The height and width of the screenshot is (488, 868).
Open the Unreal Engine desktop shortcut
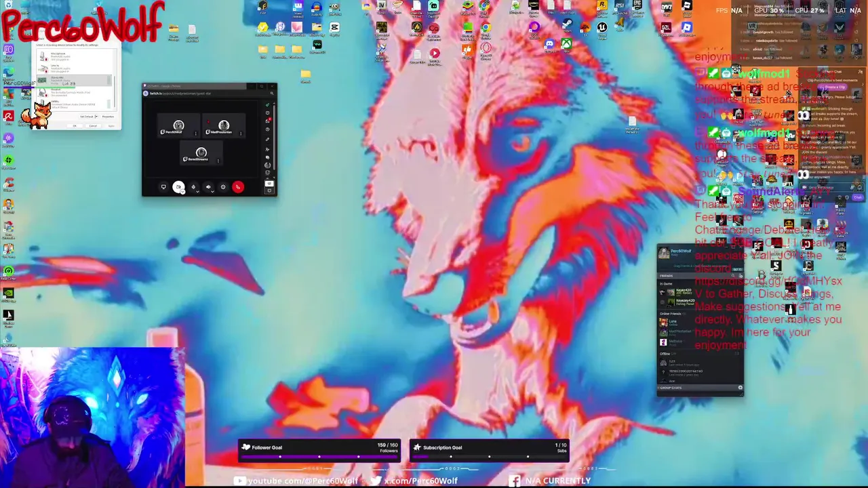point(602,28)
